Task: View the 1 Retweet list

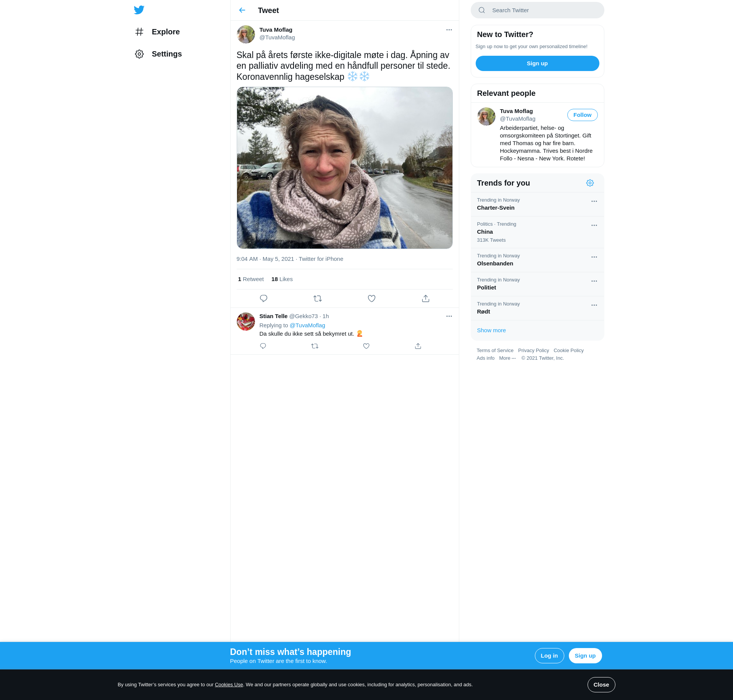Action: (251, 279)
